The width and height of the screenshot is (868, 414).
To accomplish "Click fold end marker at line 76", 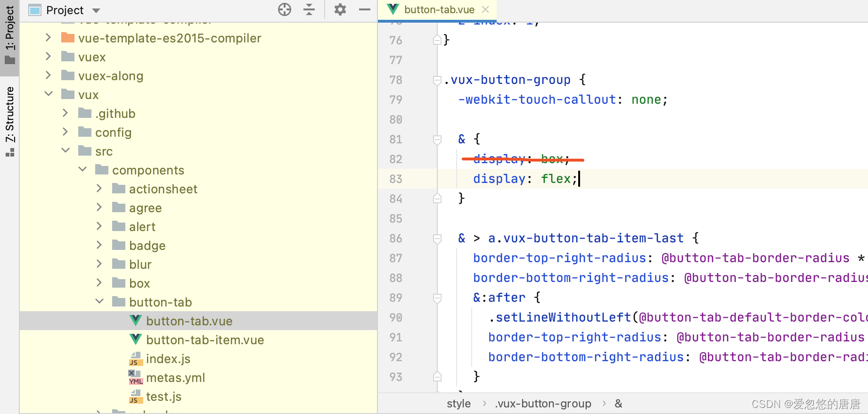I will click(x=437, y=41).
